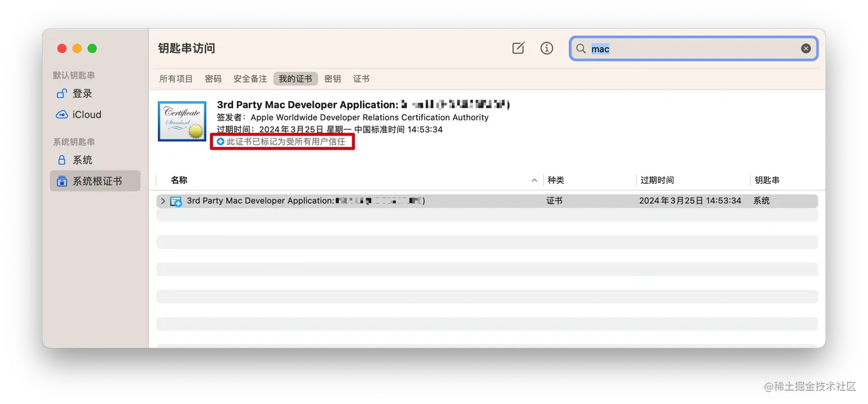Screen dimensions: 868x404
Task: Focus the search field containing mac
Action: click(693, 49)
